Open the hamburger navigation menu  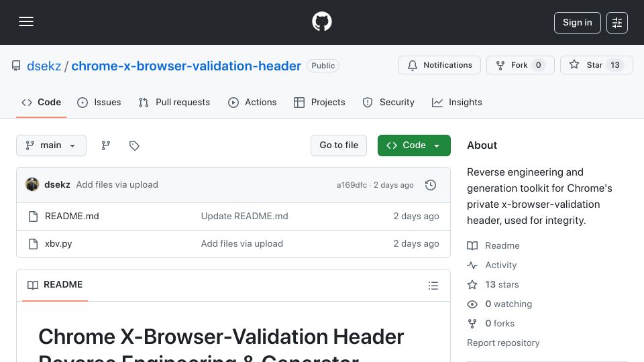(26, 21)
